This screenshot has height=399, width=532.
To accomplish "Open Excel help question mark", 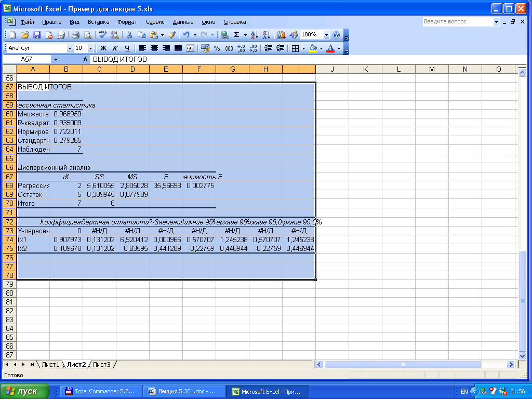I will point(336,35).
